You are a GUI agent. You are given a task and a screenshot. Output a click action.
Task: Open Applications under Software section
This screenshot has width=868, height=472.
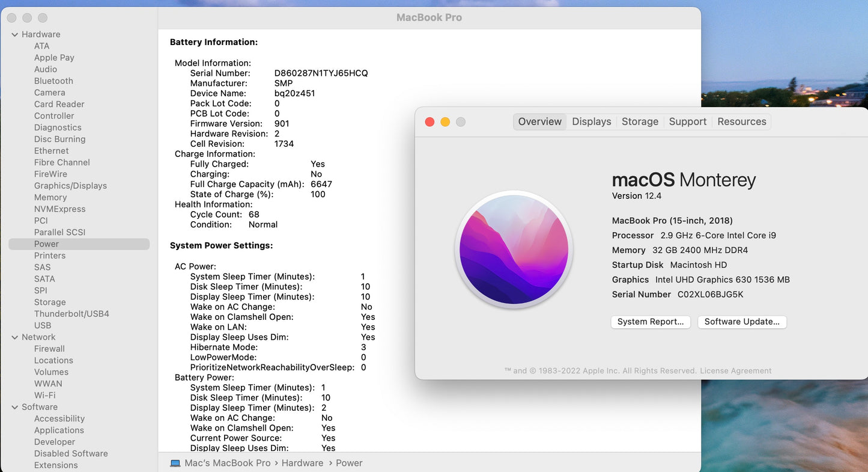tap(59, 430)
